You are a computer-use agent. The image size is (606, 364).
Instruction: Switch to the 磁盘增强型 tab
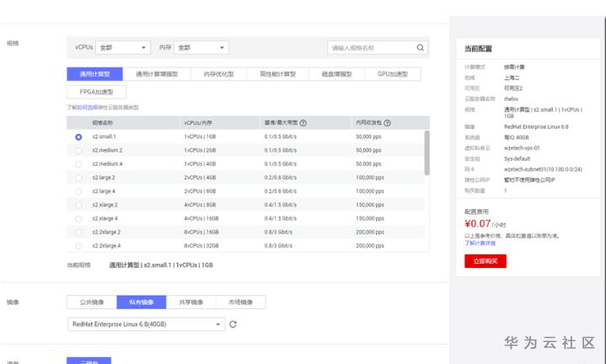(x=336, y=74)
